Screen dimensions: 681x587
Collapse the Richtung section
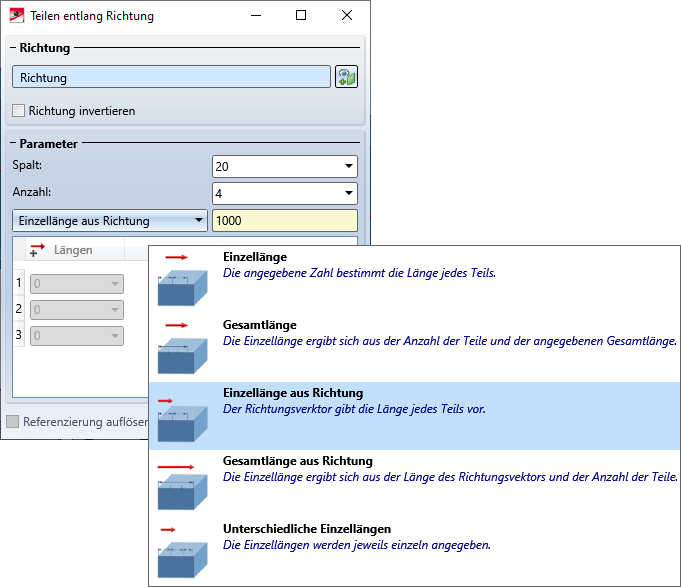(x=13, y=48)
